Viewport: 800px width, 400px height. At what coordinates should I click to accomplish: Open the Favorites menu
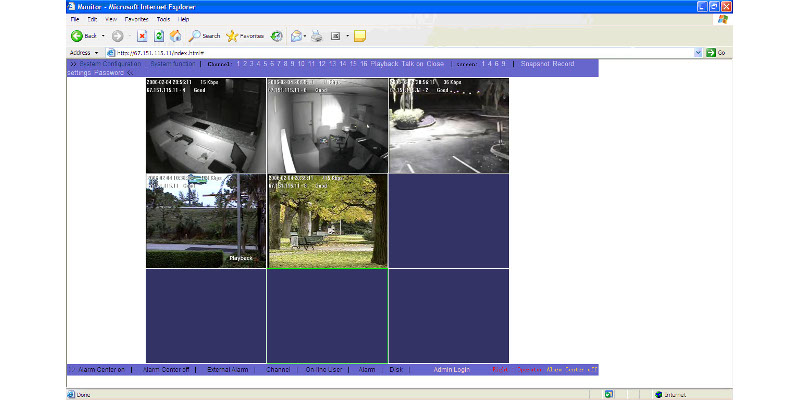pos(136,19)
